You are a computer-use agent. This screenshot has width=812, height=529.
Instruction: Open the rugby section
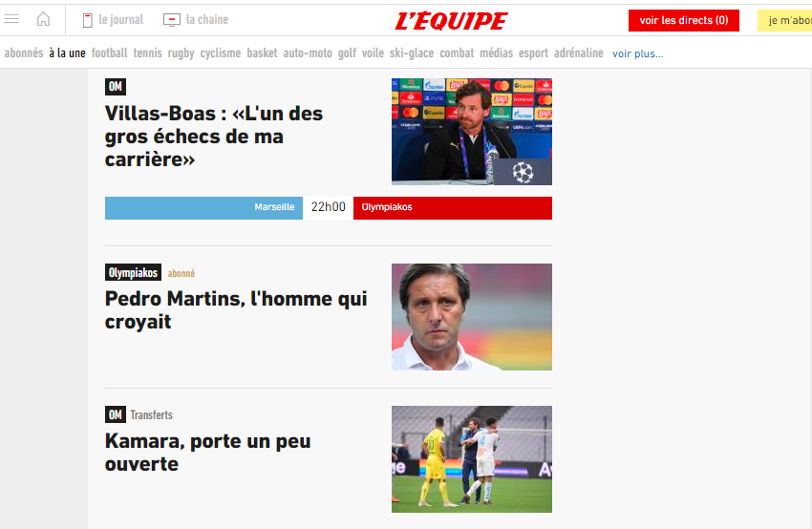click(181, 53)
